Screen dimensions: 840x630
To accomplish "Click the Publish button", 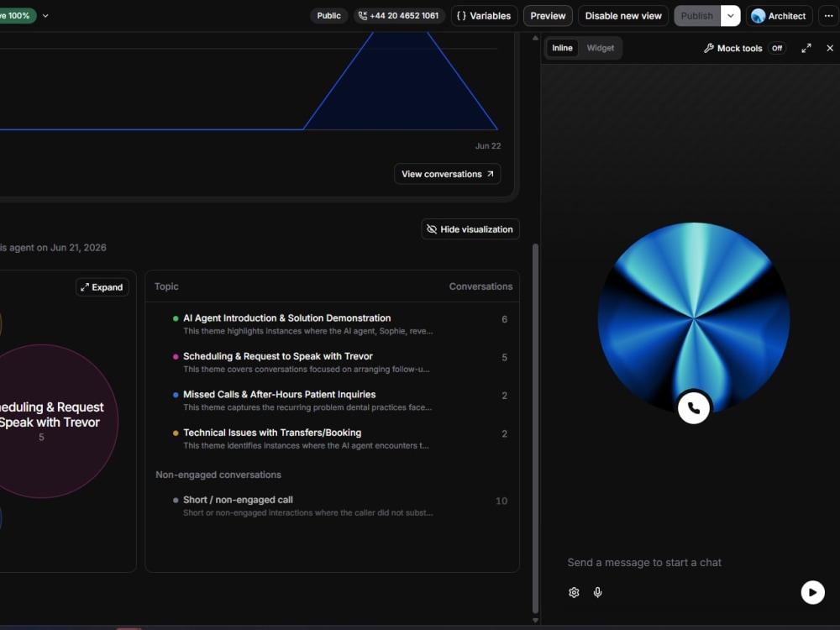I will point(697,15).
